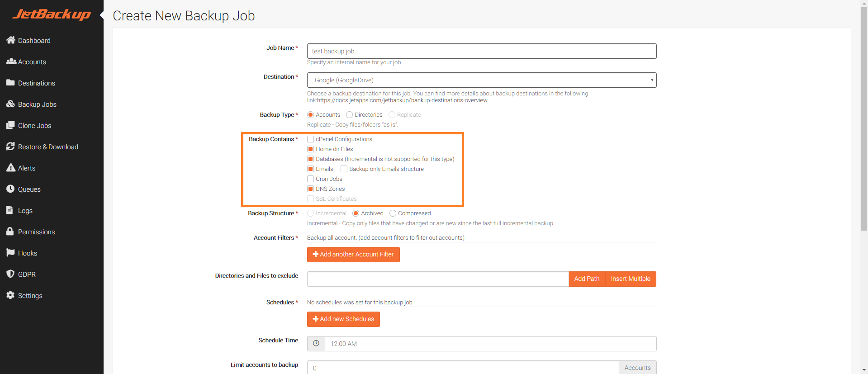Image resolution: width=868 pixels, height=374 pixels.
Task: Click the Logs document icon
Action: (9, 210)
